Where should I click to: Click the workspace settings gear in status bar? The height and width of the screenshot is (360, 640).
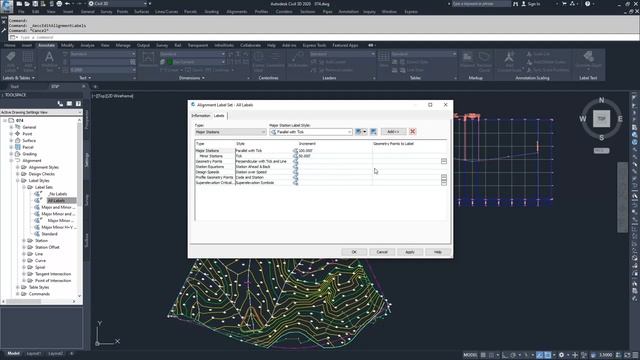click(x=562, y=355)
